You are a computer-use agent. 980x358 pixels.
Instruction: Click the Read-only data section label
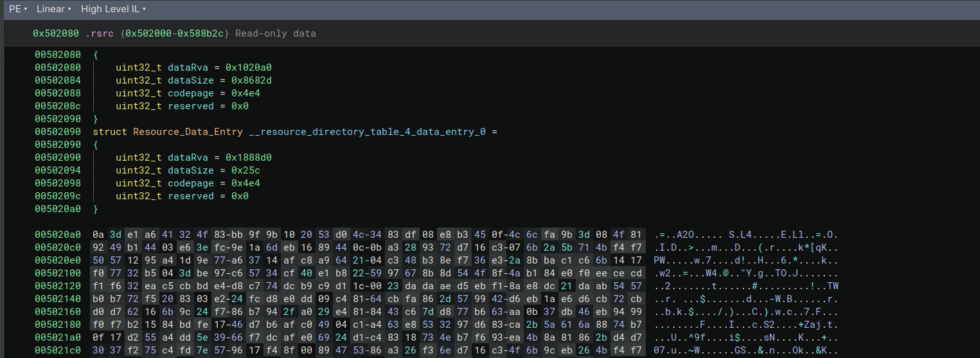click(275, 33)
